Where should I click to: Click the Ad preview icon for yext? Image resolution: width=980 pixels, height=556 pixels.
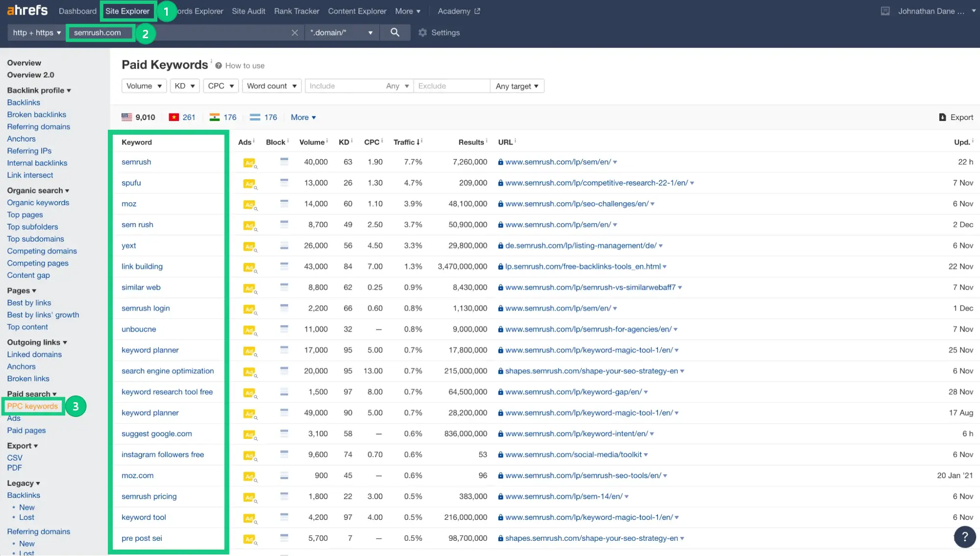250,247
